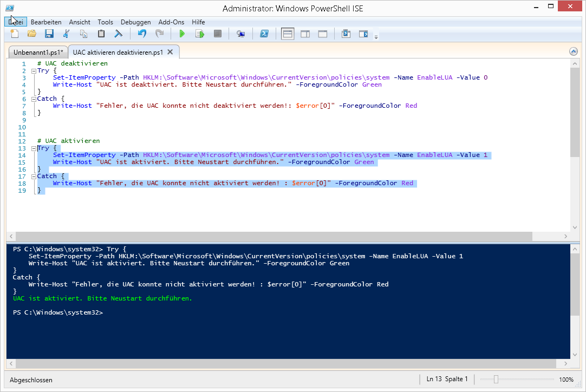Viewport: 586px width, 392px height.
Task: Click the New script toolbar icon
Action: [15, 34]
